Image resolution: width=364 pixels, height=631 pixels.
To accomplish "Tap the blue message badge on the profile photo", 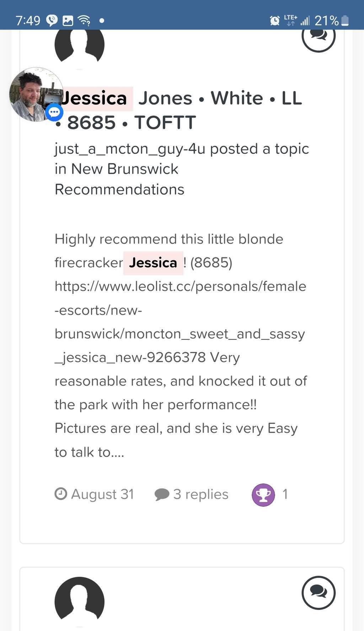I will point(54,113).
